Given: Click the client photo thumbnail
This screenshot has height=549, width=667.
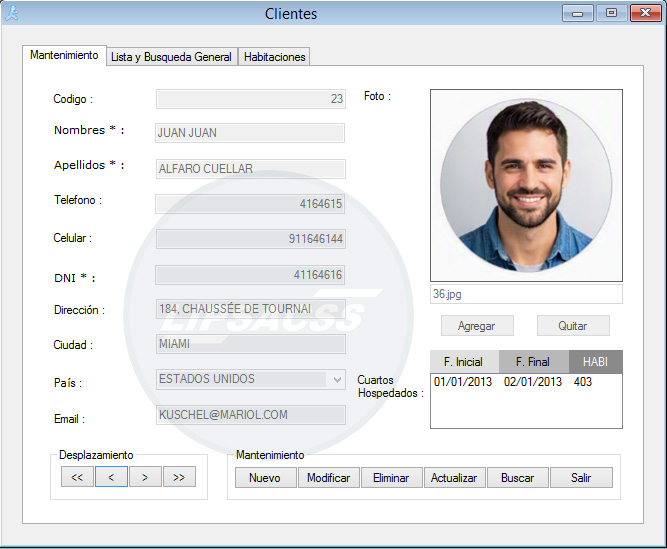Looking at the screenshot, I should click(526, 185).
